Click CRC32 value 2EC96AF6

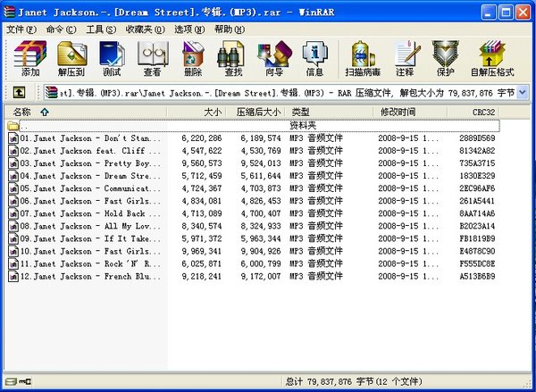coord(477,188)
